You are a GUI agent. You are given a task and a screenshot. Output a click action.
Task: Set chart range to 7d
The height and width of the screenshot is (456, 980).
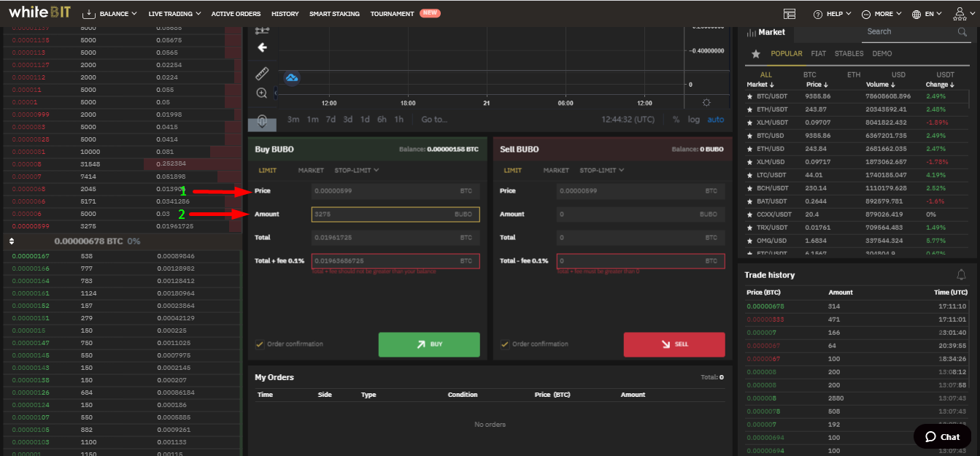[331, 120]
